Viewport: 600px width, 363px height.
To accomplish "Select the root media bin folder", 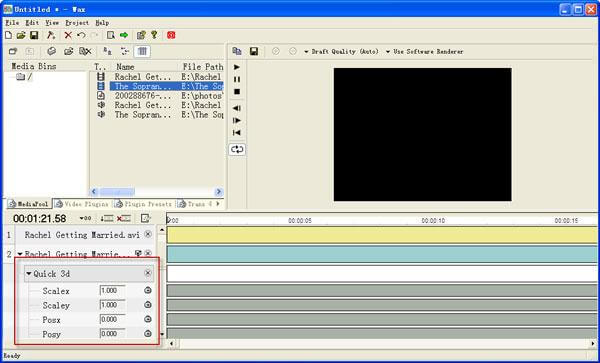I will pos(24,77).
